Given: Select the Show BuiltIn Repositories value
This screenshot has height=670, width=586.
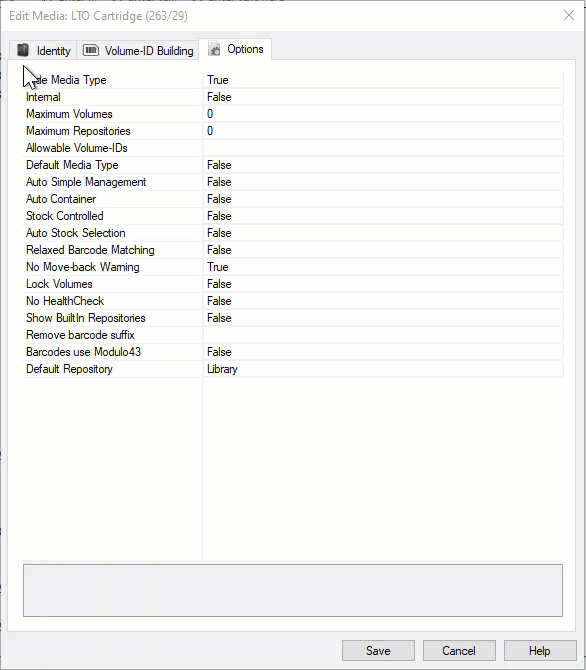Looking at the screenshot, I should (383, 318).
